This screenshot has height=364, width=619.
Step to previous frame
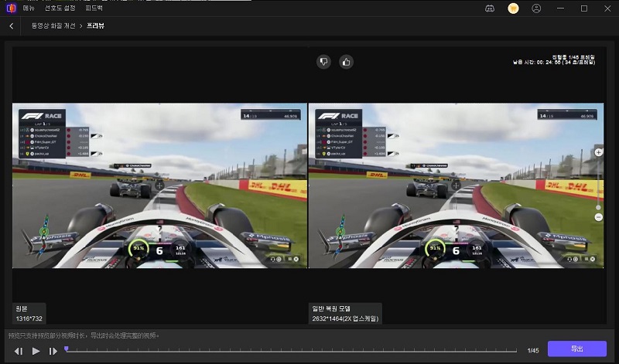coord(19,351)
